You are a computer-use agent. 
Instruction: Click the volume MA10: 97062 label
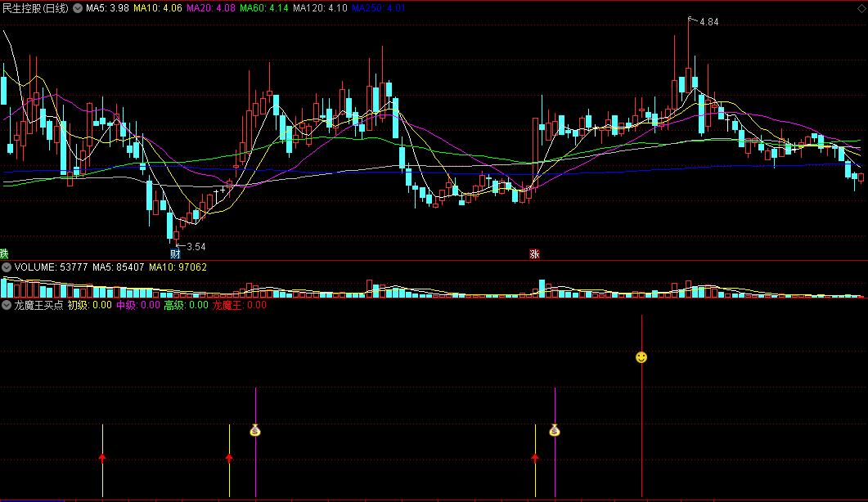pyautogui.click(x=178, y=267)
